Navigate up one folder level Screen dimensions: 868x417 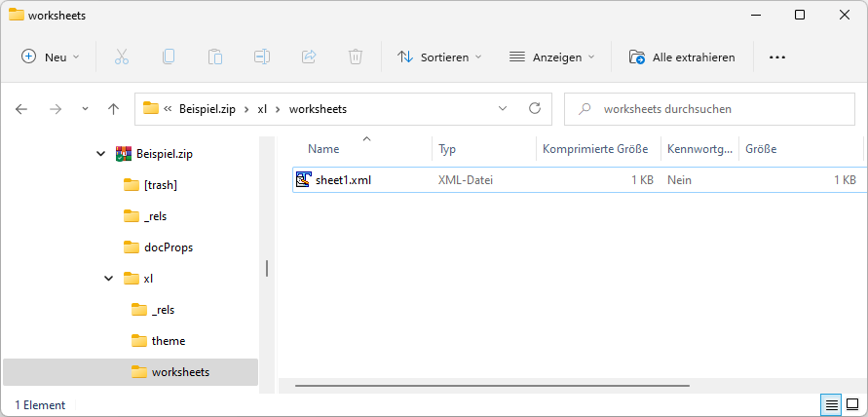(113, 109)
